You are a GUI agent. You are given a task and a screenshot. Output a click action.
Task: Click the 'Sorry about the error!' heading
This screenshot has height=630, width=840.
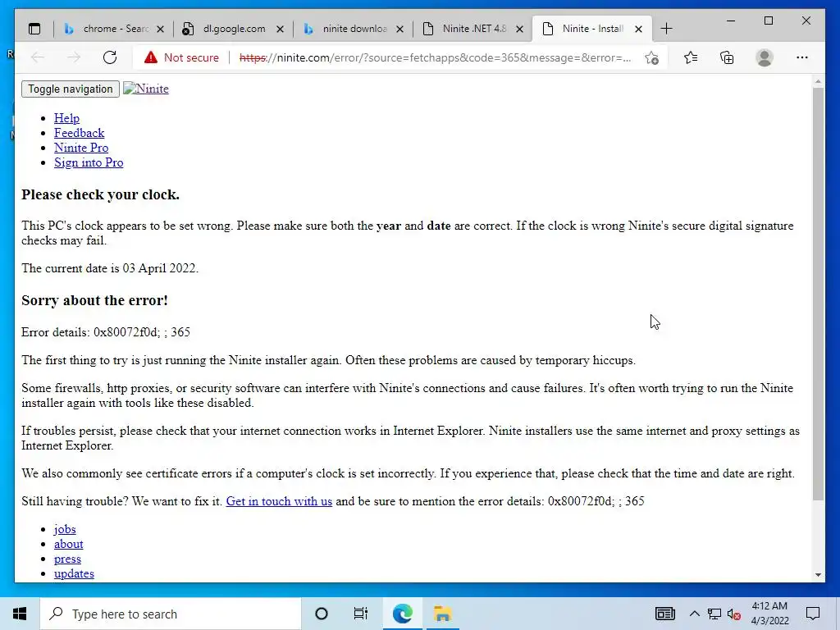pyautogui.click(x=95, y=300)
